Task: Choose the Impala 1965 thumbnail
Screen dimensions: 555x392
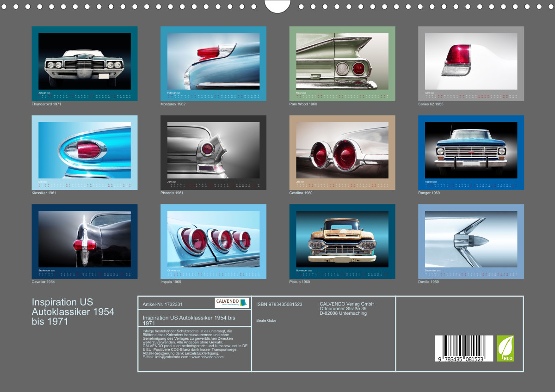Action: tap(213, 241)
